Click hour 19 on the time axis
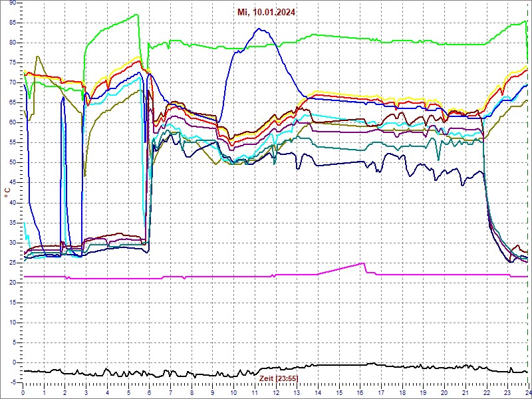Viewport: 532px width, 399px height. pyautogui.click(x=423, y=392)
